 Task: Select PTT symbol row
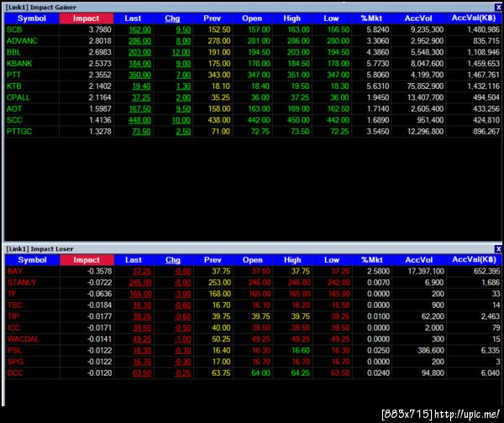tap(13, 75)
